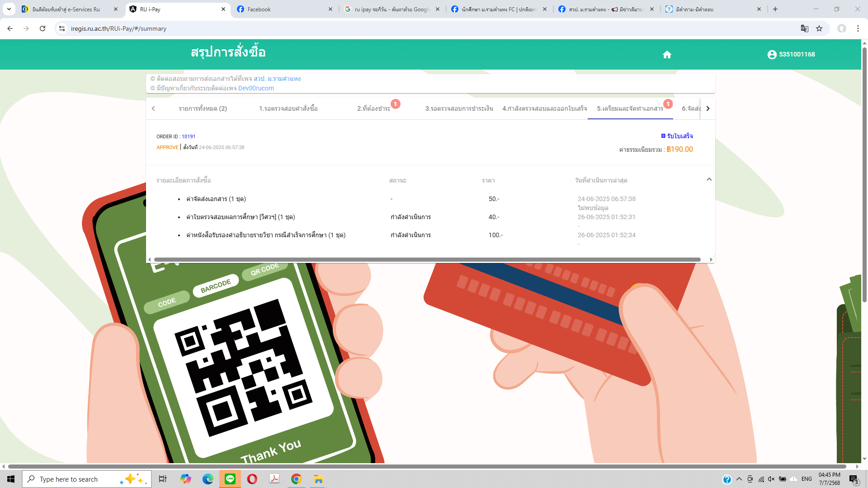Viewport: 868px width, 488px height.
Task: Open Opera browser from taskbar
Action: click(252, 479)
